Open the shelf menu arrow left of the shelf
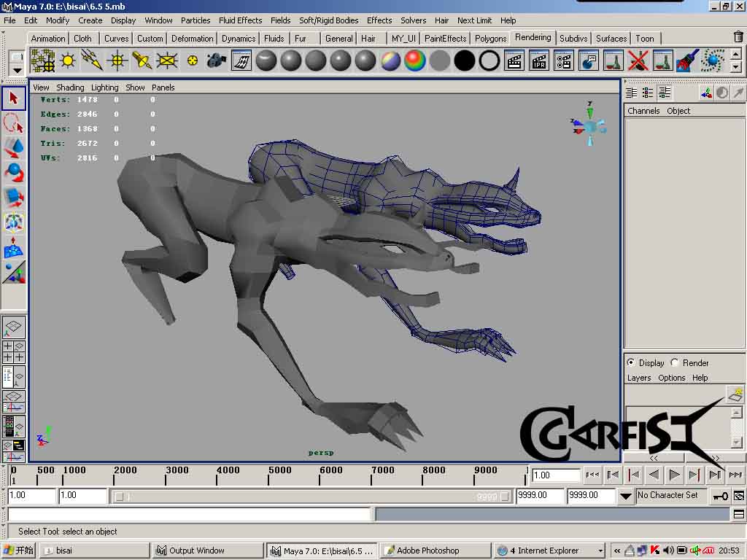The image size is (747, 560). click(17, 71)
